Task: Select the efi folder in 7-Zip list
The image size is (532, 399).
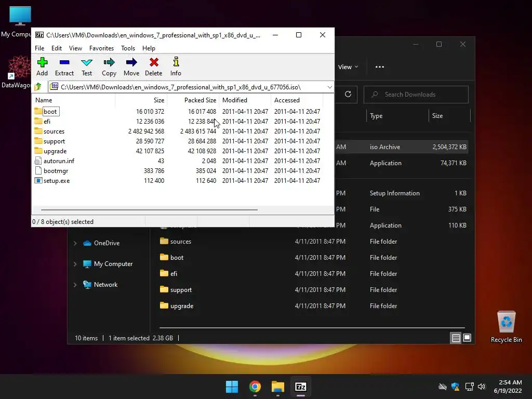Action: tap(47, 121)
